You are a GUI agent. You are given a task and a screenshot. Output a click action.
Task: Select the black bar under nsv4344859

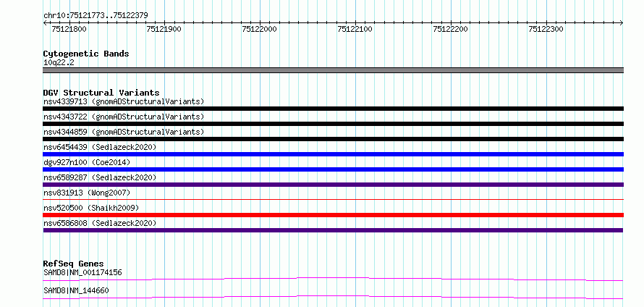click(333, 139)
